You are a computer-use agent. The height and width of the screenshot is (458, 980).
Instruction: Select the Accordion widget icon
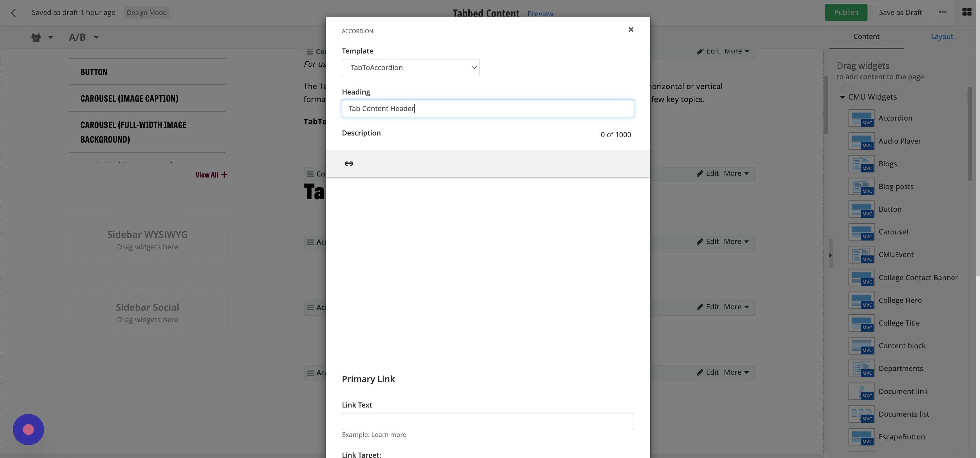click(861, 118)
